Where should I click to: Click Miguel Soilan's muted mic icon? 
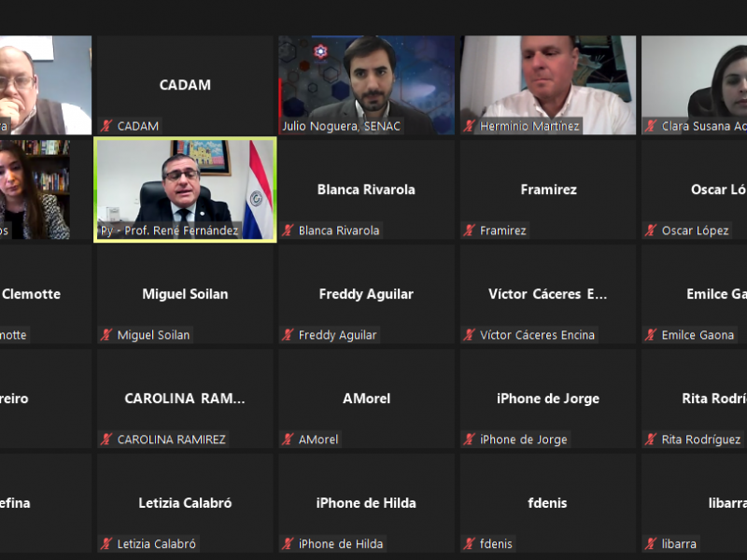[x=106, y=335]
